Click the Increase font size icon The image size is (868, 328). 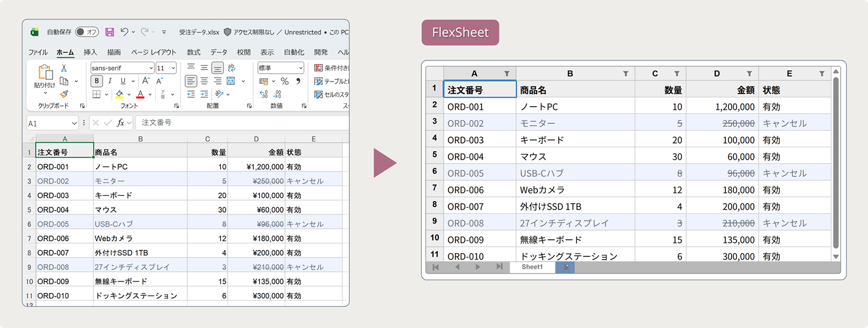click(x=145, y=81)
